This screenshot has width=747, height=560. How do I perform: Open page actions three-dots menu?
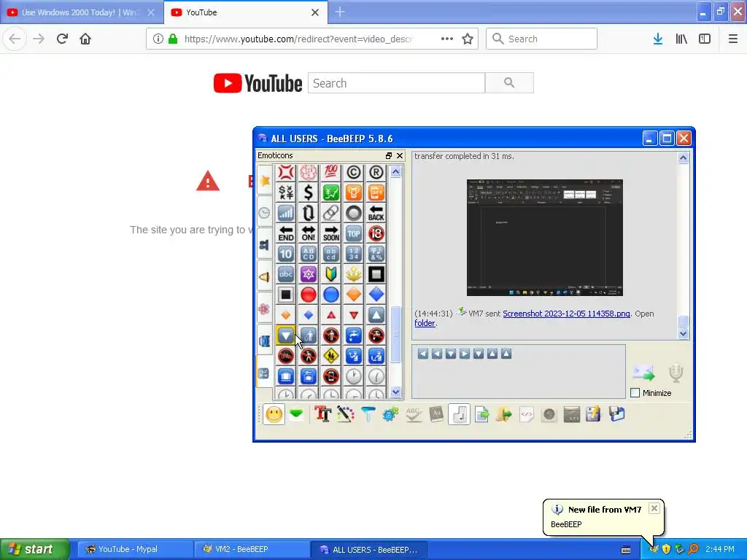click(447, 39)
